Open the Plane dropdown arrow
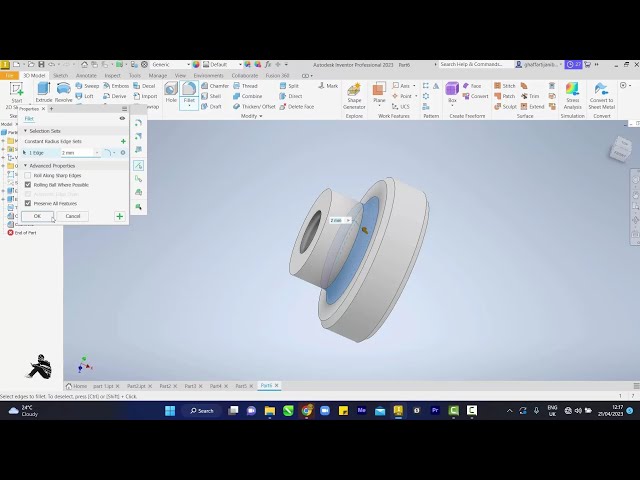 click(x=379, y=106)
